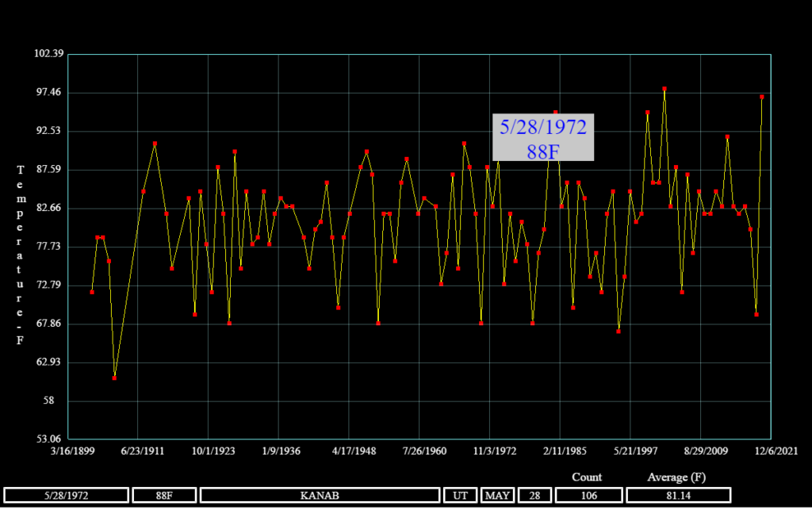Click the 12/6/2021 x-axis date

(x=776, y=451)
